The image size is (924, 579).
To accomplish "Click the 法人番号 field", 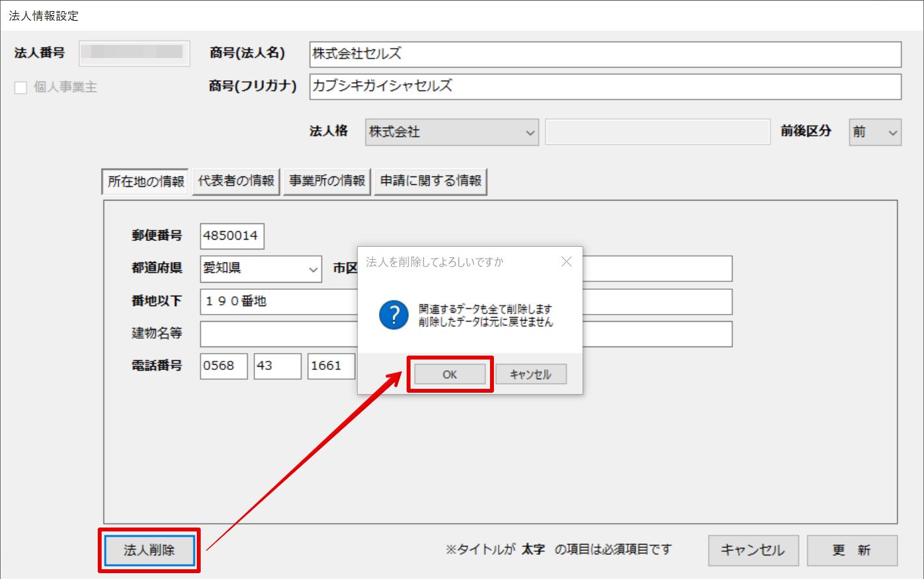I will pyautogui.click(x=135, y=53).
